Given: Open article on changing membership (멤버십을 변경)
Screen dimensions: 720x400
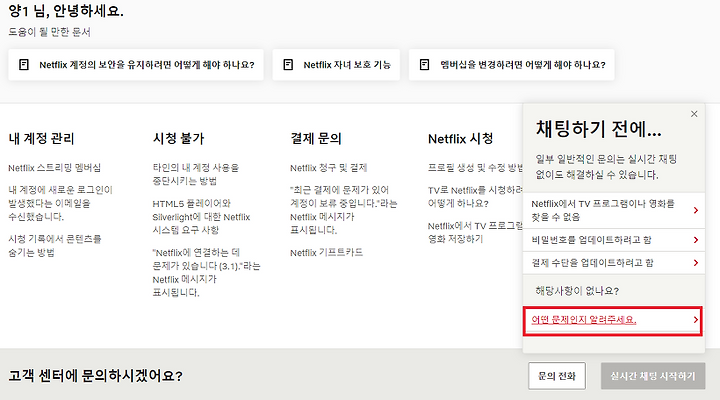Looking at the screenshot, I should pos(511,65).
